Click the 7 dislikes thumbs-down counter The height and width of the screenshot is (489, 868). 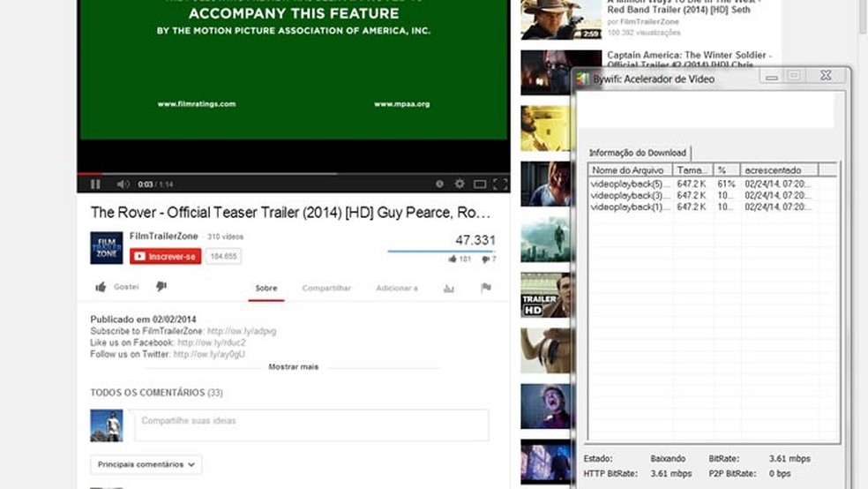[489, 259]
